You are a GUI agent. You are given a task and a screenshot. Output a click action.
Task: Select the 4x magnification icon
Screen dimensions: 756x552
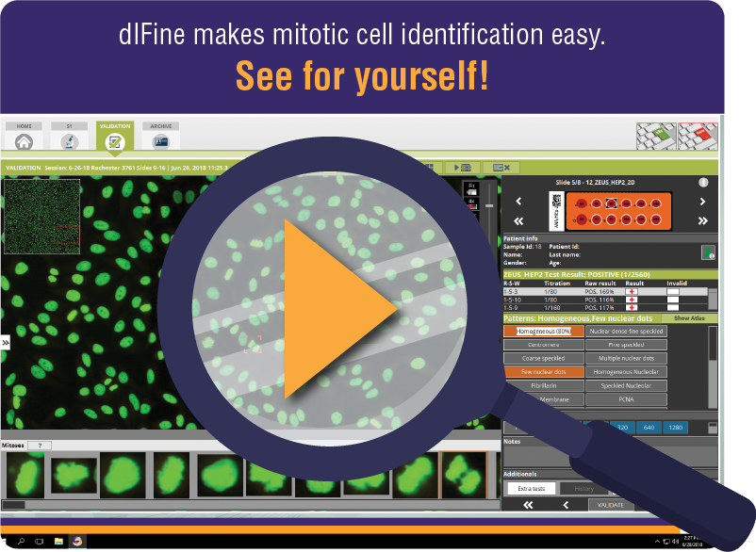click(x=471, y=203)
